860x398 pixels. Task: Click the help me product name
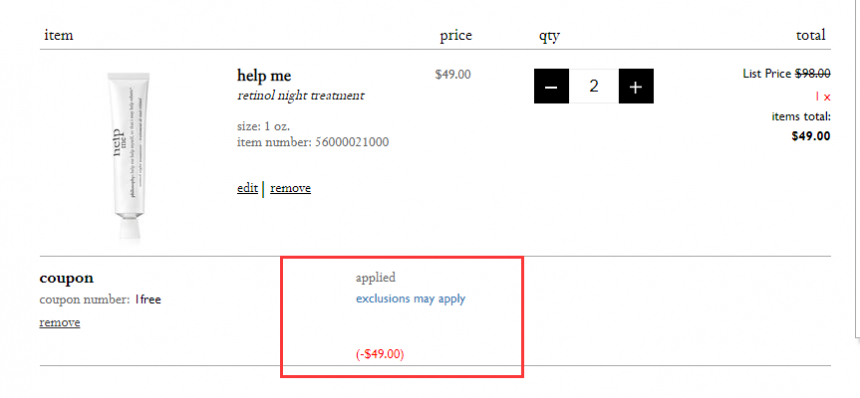point(264,76)
